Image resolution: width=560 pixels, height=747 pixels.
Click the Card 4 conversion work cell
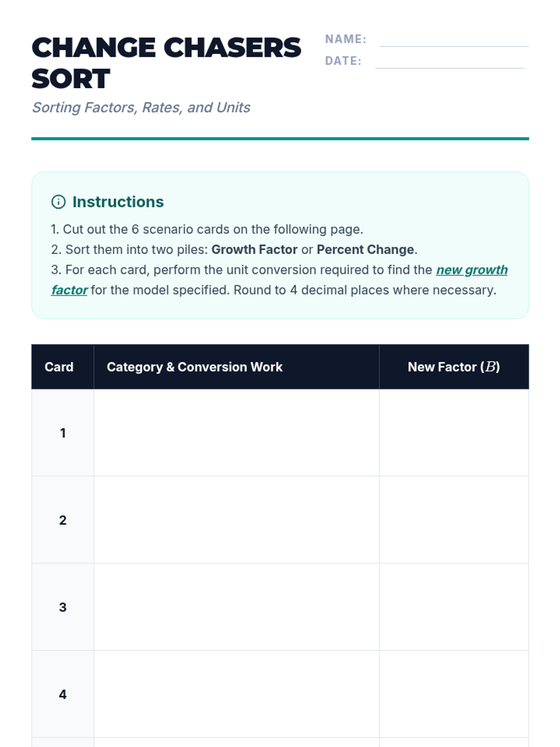[x=236, y=694]
